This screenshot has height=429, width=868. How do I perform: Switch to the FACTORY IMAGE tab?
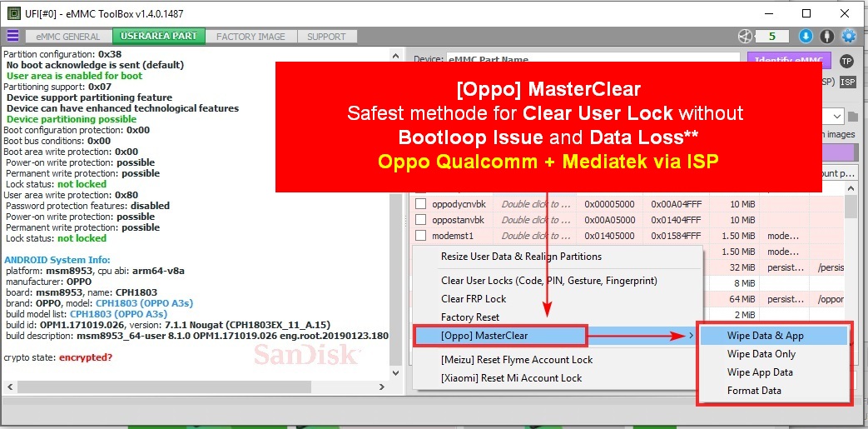(x=250, y=37)
